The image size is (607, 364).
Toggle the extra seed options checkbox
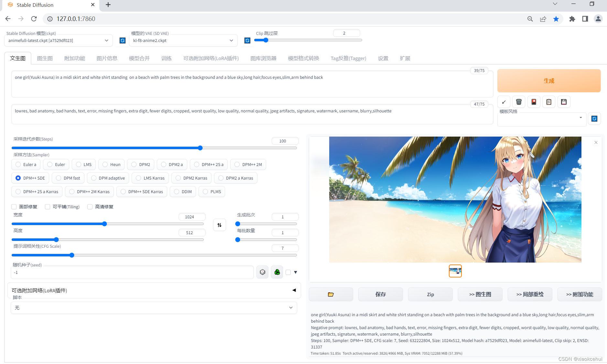[x=288, y=272]
